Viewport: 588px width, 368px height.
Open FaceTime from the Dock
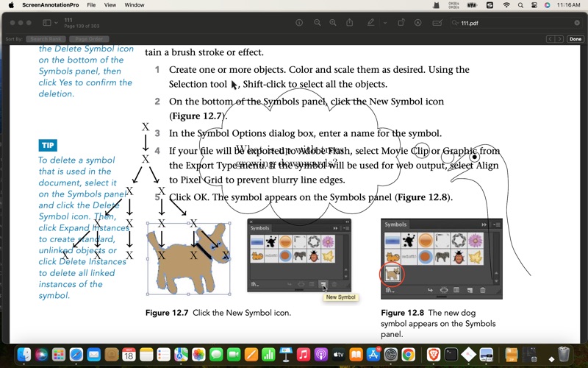coord(234,354)
